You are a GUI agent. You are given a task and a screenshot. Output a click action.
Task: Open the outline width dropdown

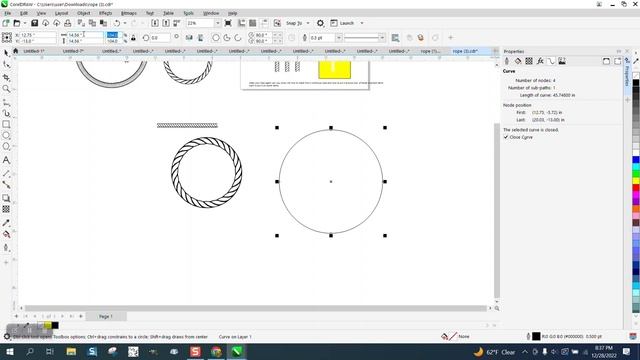pos(338,38)
